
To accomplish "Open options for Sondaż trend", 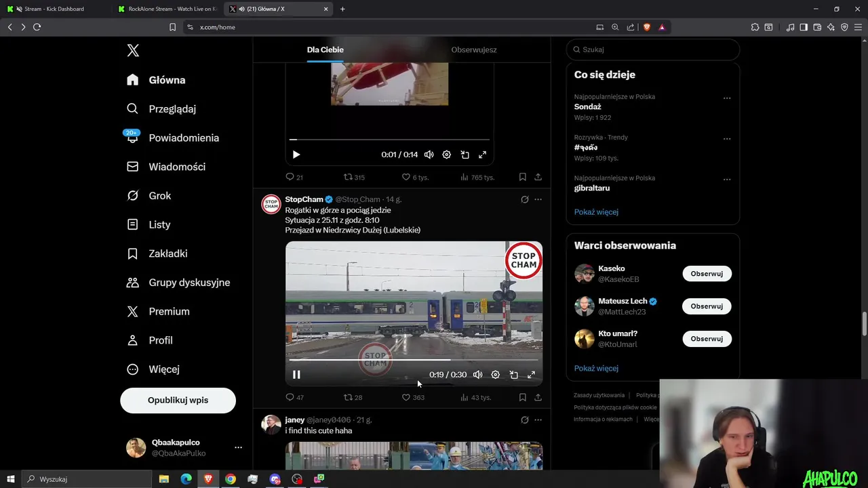I will tap(727, 98).
